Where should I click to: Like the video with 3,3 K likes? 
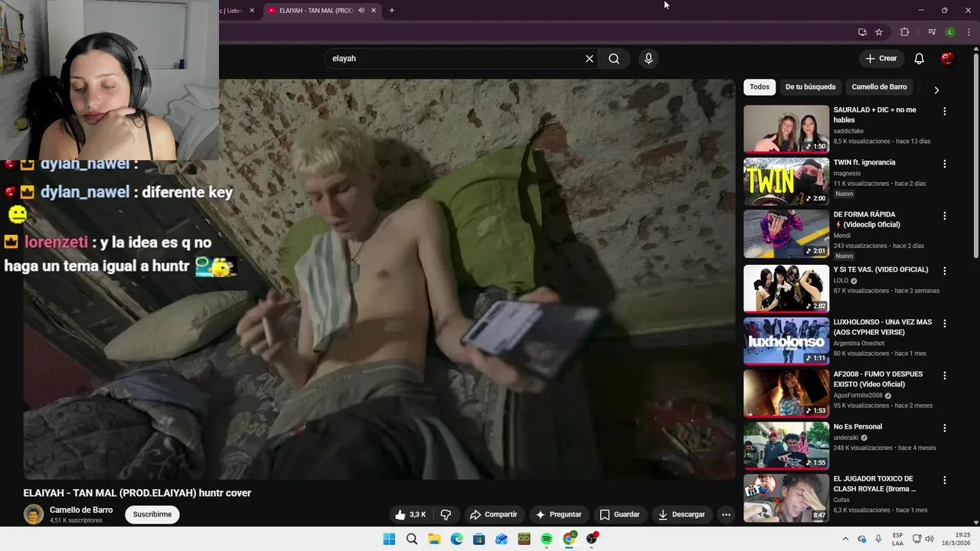point(410,514)
